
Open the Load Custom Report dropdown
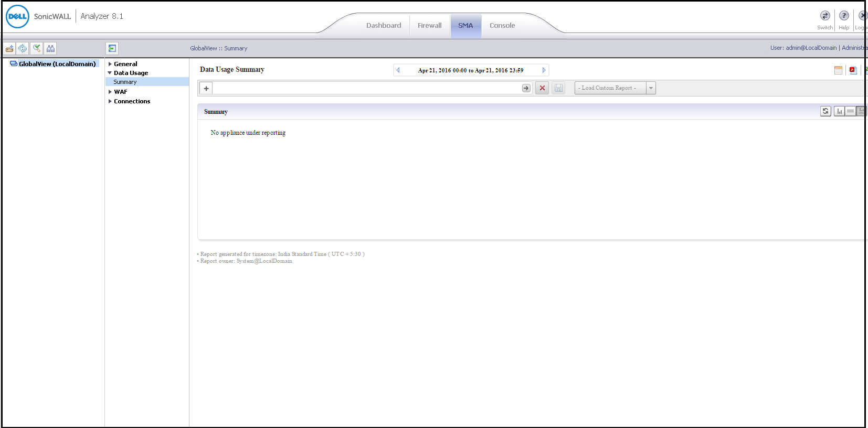coord(651,88)
